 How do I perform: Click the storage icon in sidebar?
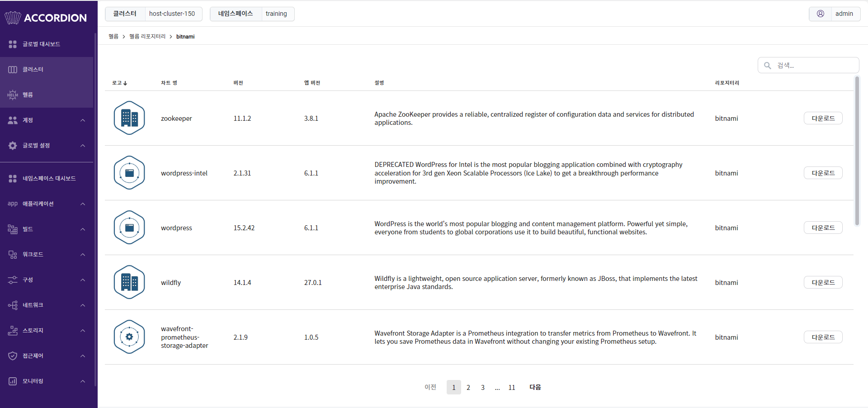13,331
